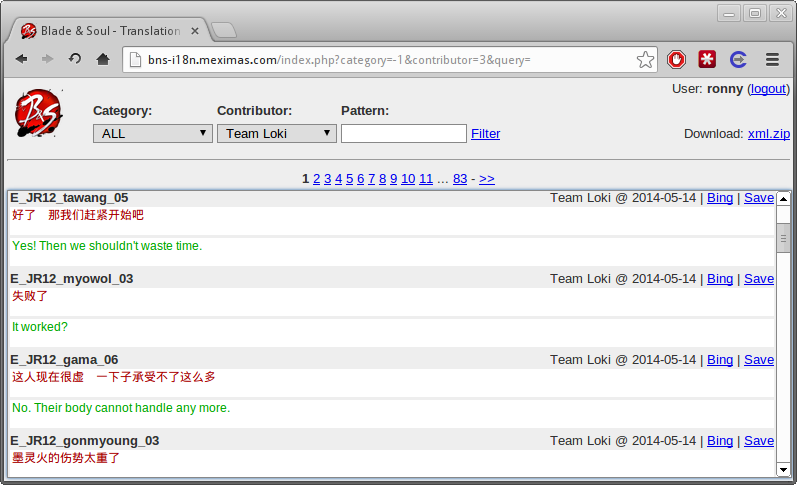
Task: Save the E_JR12_myowol_03 translation
Action: [x=759, y=279]
